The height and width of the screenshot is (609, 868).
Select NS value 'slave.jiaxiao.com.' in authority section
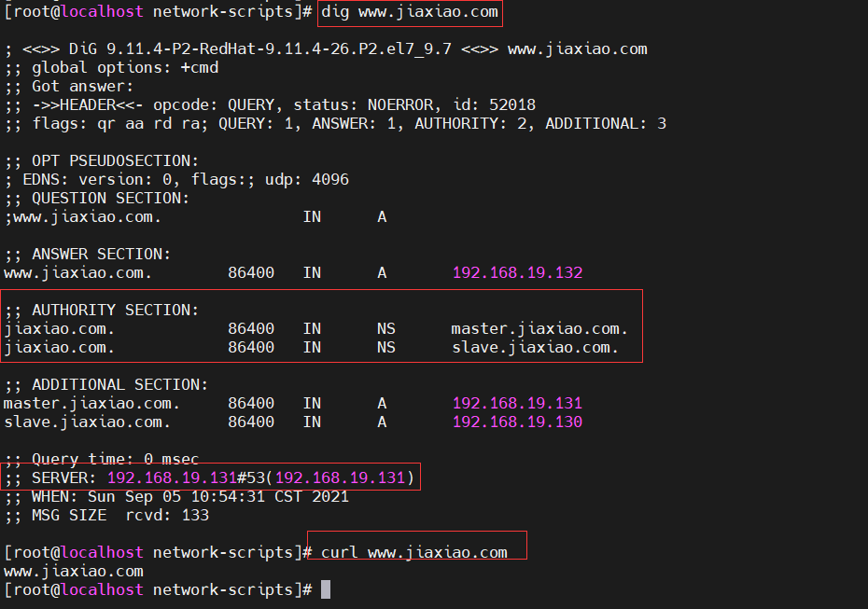[x=535, y=347]
